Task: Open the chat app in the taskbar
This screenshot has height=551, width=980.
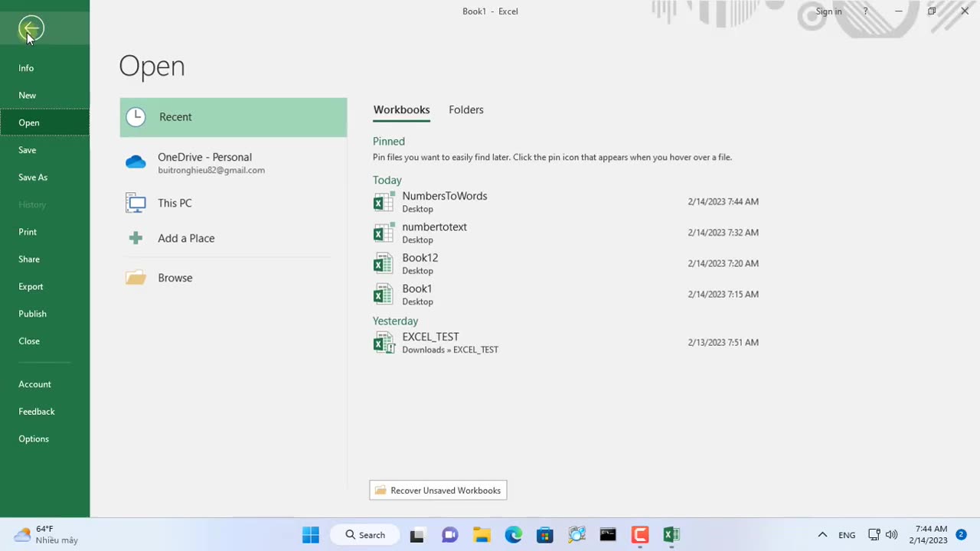Action: (x=449, y=535)
